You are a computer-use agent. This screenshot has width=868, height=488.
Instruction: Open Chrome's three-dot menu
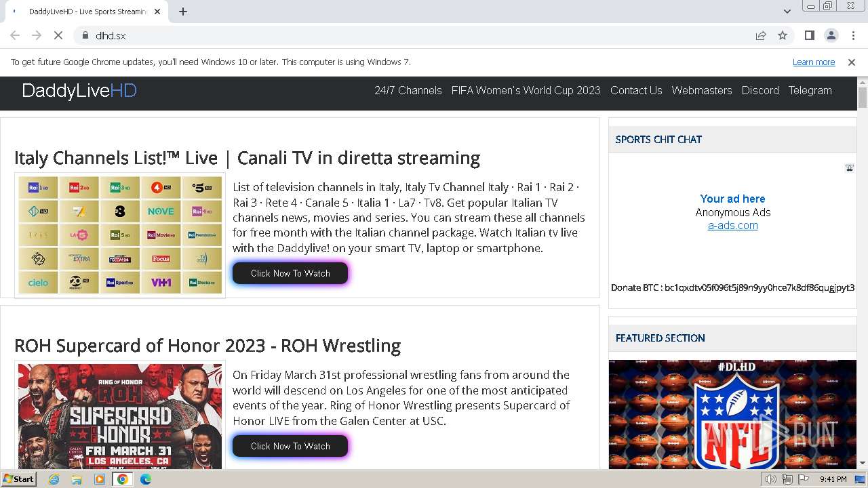click(x=852, y=35)
